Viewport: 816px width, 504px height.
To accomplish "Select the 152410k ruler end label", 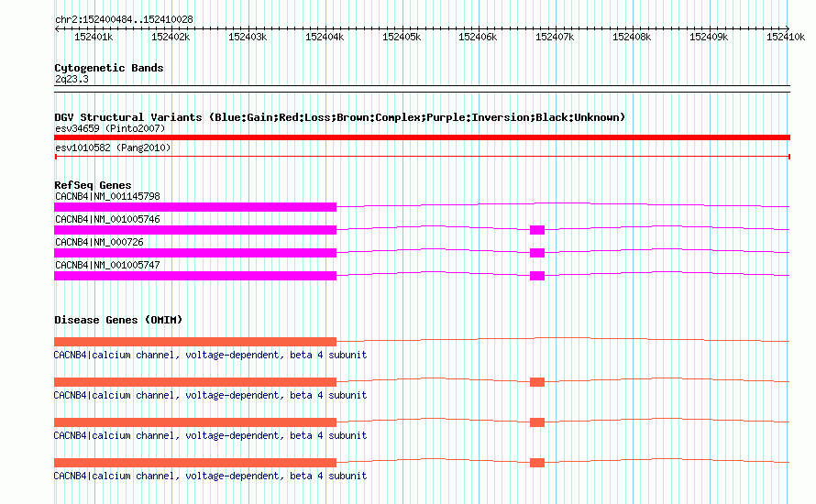I will pyautogui.click(x=786, y=37).
